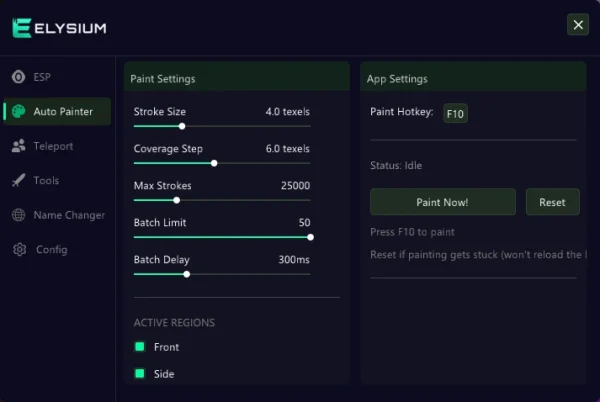
Task: Click the Max Strokes label
Action: 163,186
